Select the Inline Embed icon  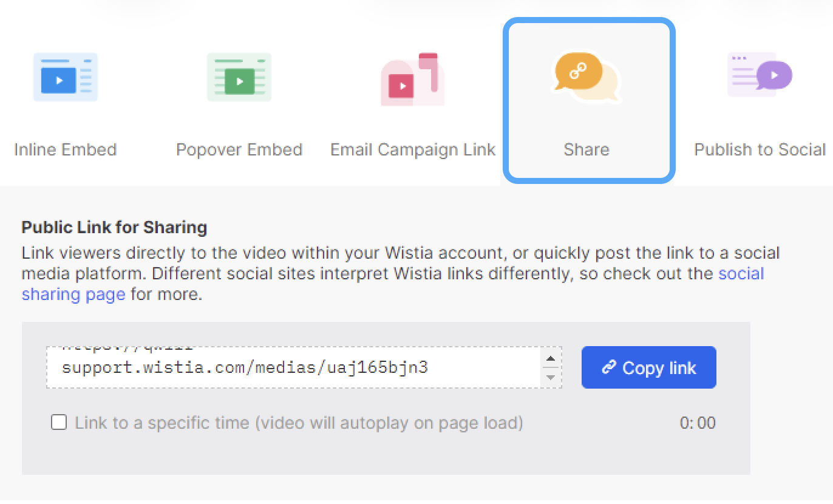pyautogui.click(x=66, y=77)
